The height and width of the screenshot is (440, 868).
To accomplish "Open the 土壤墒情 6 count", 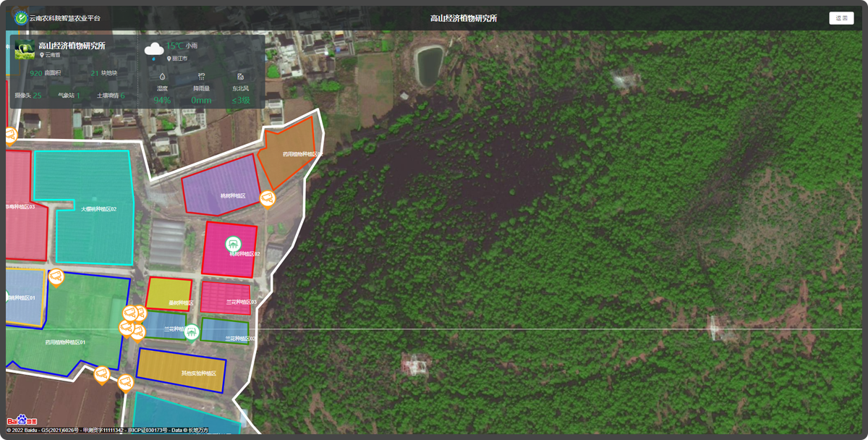I will pos(111,96).
